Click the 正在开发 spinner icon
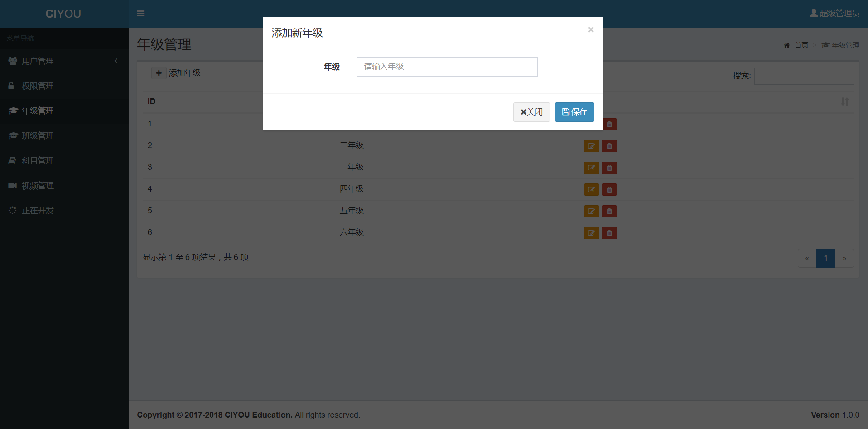Screen dimensions: 868x429 pos(12,210)
